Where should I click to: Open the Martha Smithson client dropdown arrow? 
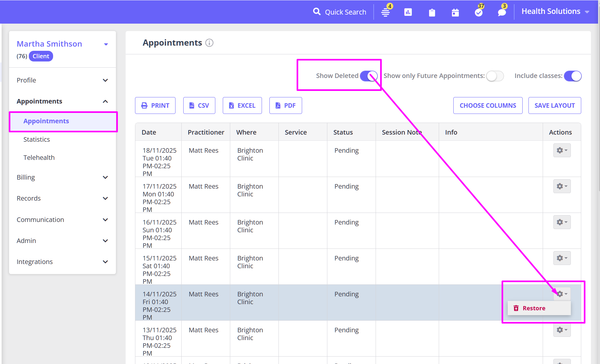click(x=106, y=44)
